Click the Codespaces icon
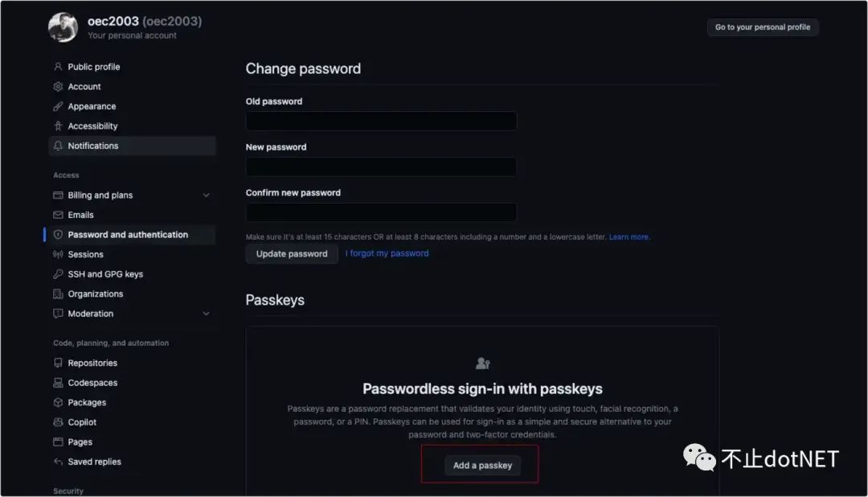 (x=57, y=382)
